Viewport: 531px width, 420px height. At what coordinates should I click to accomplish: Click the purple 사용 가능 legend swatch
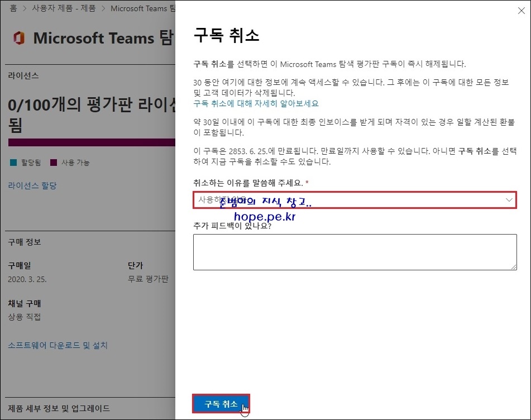54,163
